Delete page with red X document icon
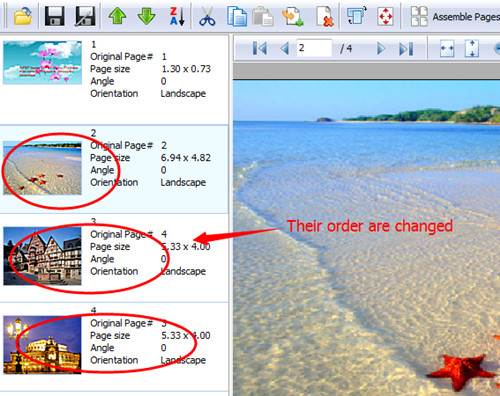Screen dimensions: 500x396 click(x=325, y=16)
